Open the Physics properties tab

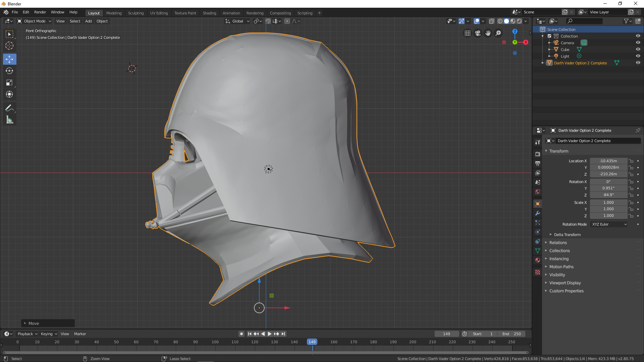tap(538, 232)
